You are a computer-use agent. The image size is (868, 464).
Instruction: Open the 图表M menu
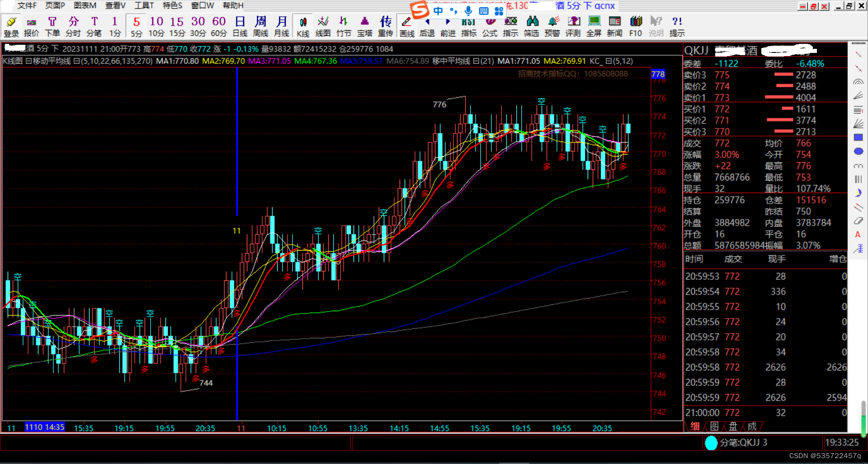85,5
